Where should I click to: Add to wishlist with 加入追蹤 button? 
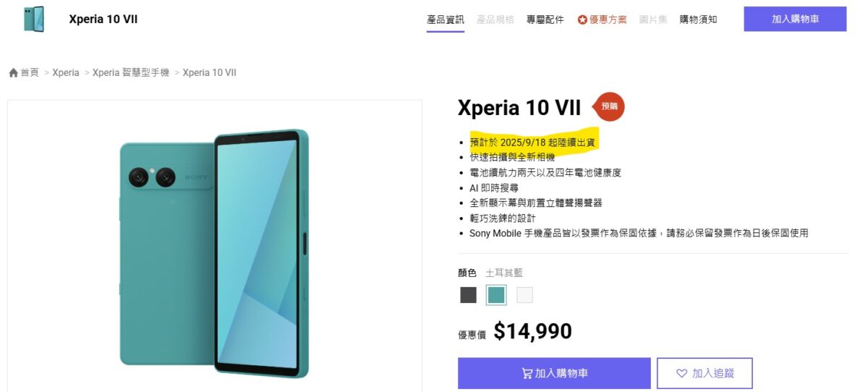click(x=705, y=373)
